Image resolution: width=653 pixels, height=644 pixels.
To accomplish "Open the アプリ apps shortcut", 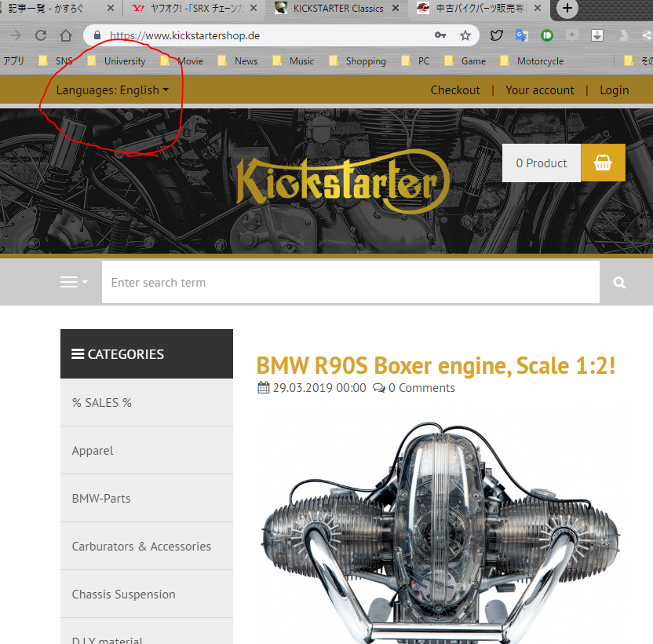I will point(13,61).
